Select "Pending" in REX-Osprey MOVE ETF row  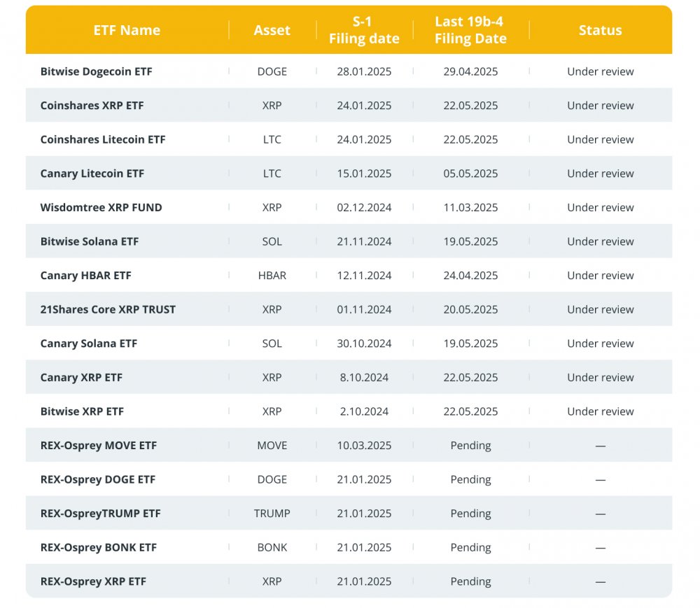coord(470,445)
